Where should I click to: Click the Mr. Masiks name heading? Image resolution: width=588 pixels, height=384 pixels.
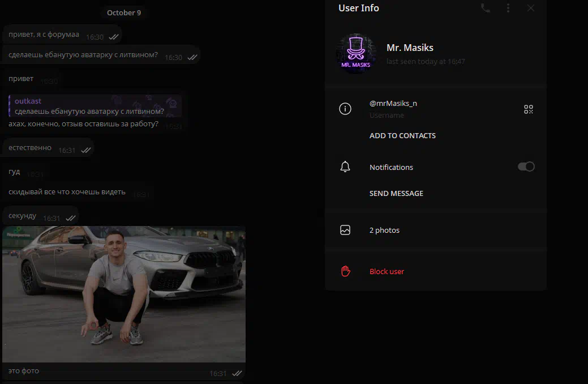(410, 48)
